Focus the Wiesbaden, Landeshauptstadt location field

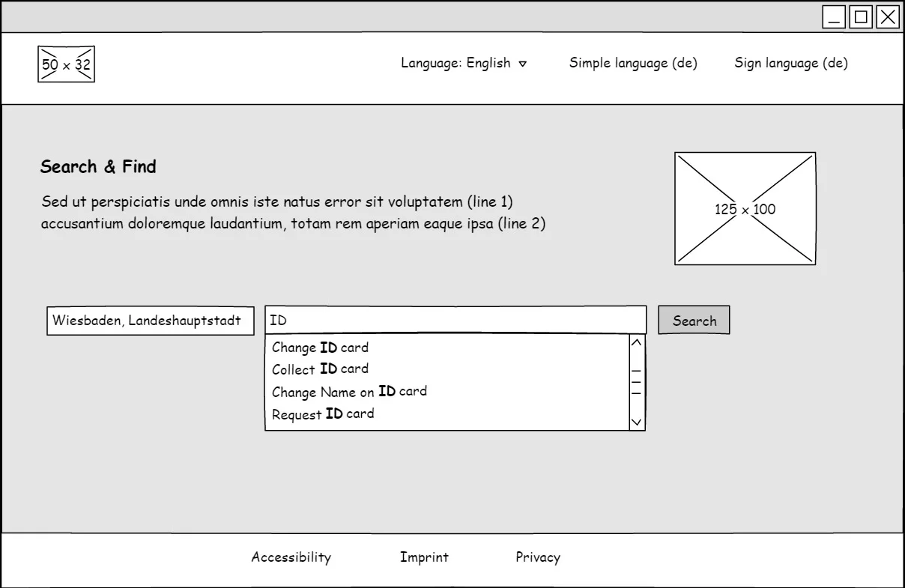tap(151, 321)
